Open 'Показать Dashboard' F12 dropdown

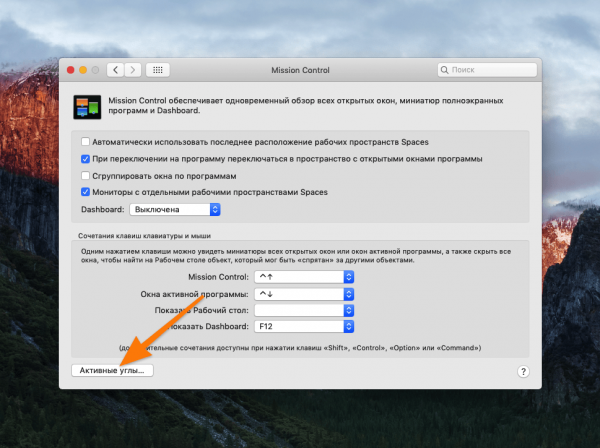(304, 326)
